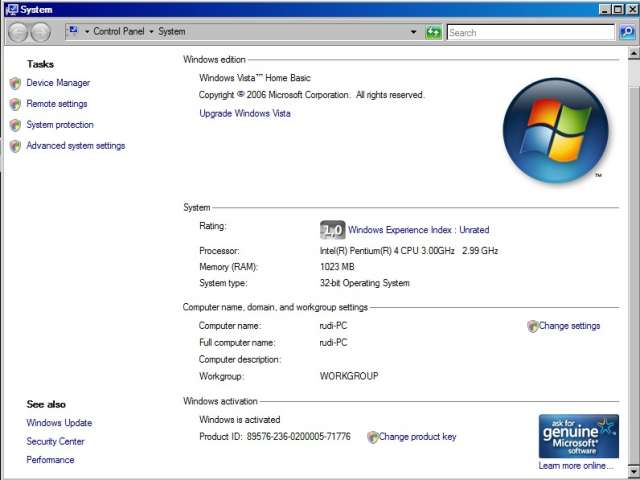Click the computer icon in address bar
Screen dimensions: 640x480
pyautogui.click(x=73, y=30)
